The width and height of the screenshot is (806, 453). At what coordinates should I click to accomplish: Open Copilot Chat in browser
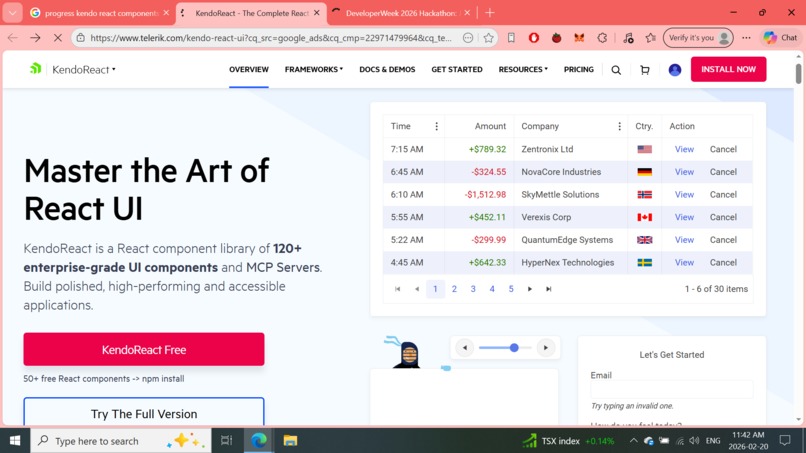[780, 38]
